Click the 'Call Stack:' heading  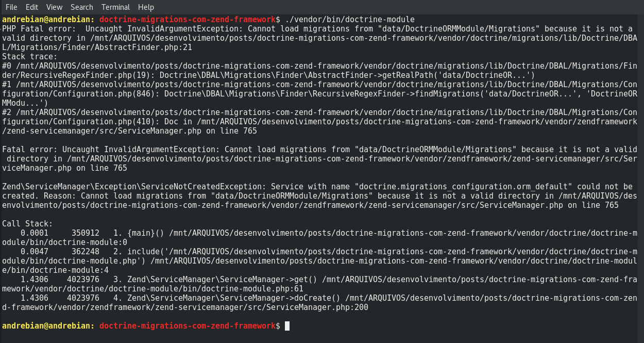tap(28, 224)
